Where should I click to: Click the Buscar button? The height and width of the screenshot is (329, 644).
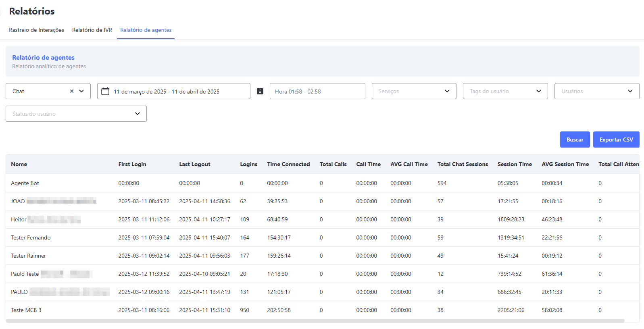[x=575, y=140]
